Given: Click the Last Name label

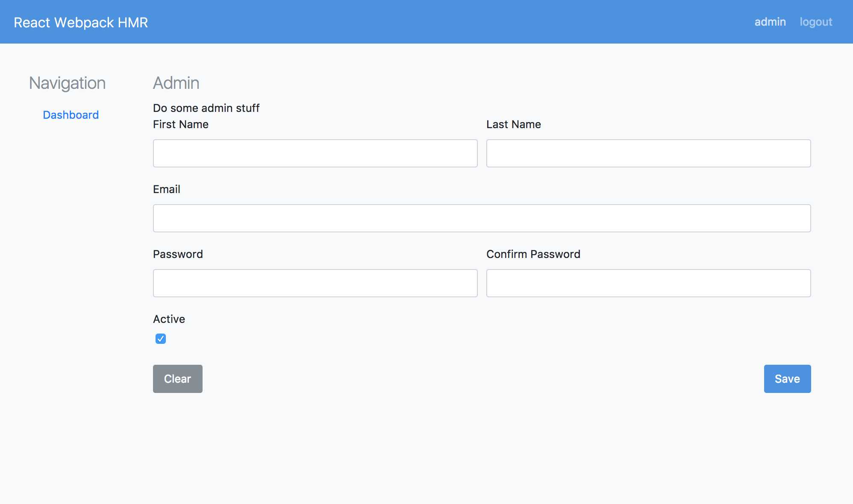Looking at the screenshot, I should click(514, 124).
